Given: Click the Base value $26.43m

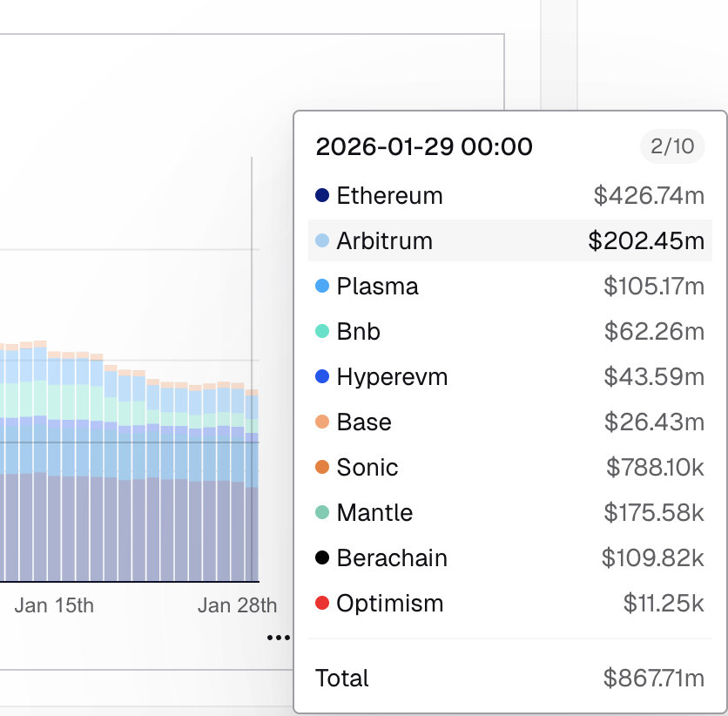Looking at the screenshot, I should (x=654, y=422).
